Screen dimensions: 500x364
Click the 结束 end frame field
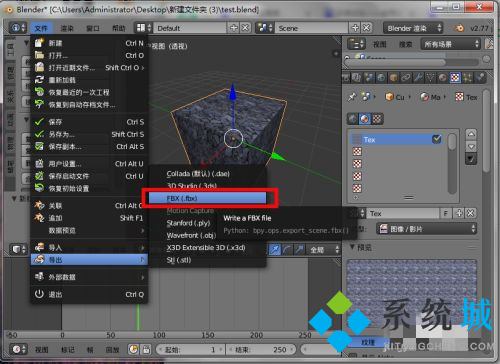coord(261,349)
